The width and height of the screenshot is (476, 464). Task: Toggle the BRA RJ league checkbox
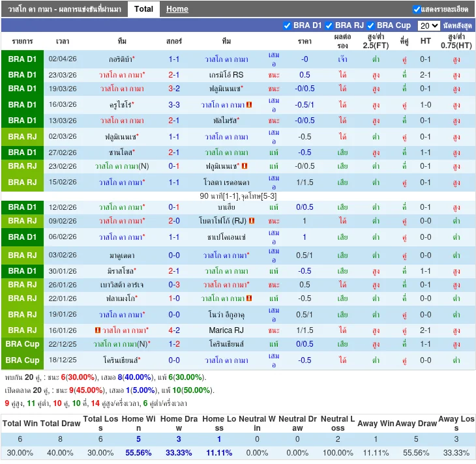click(329, 26)
